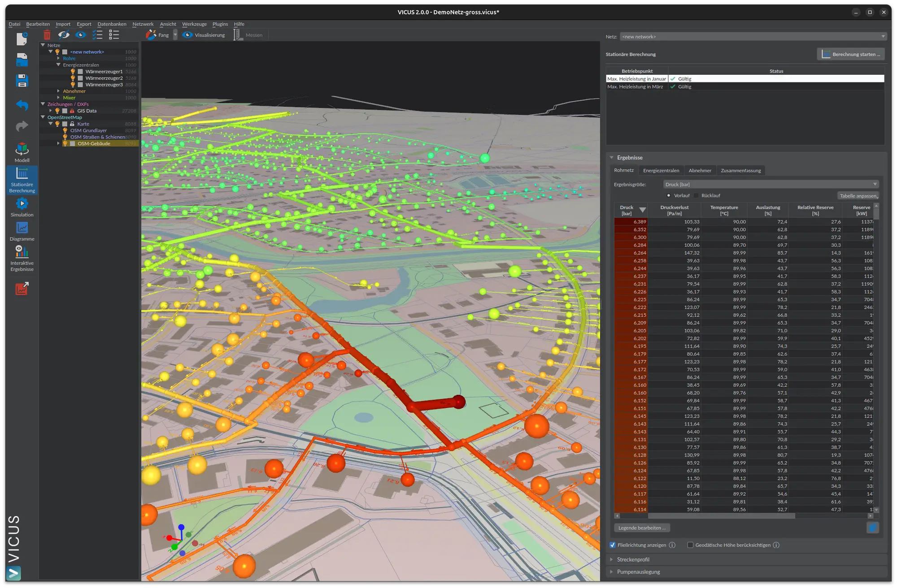Click the Visualisierung eye toolbar button

(x=204, y=35)
